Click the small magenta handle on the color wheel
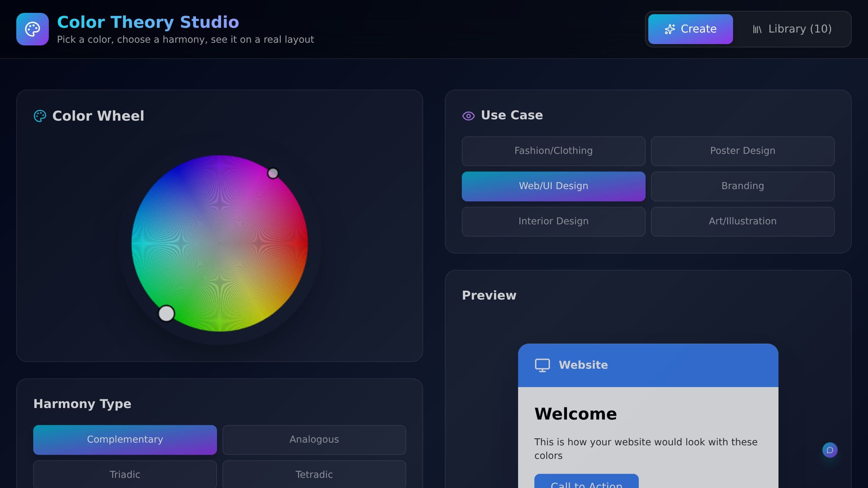 click(x=273, y=173)
